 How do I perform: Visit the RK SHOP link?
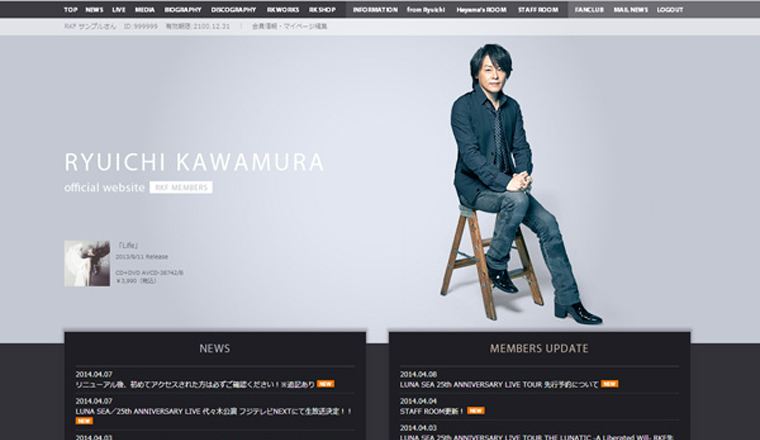pos(322,10)
